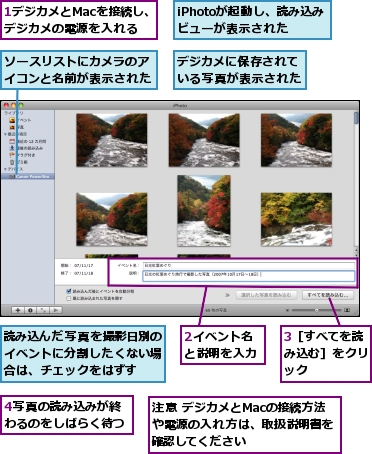The image size is (372, 454).
Task: Select the Canon PowerShot camera device
Action: tap(27, 176)
